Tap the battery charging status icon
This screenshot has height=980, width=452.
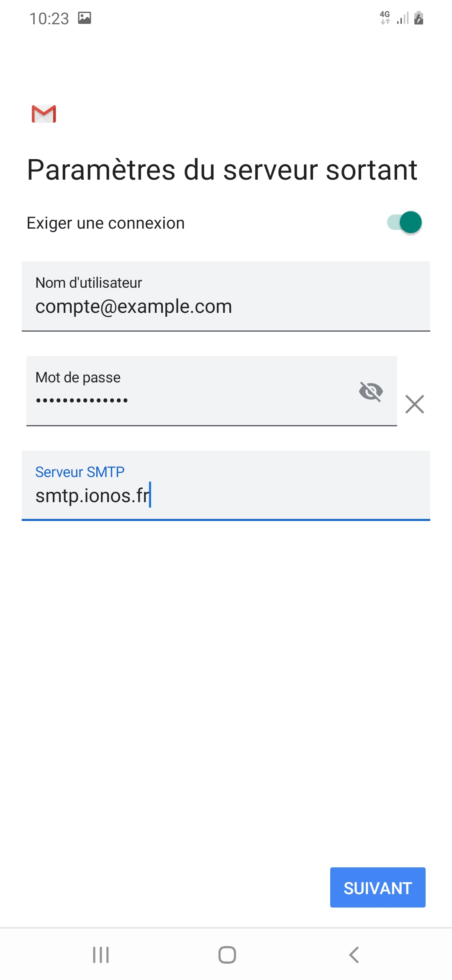point(419,18)
